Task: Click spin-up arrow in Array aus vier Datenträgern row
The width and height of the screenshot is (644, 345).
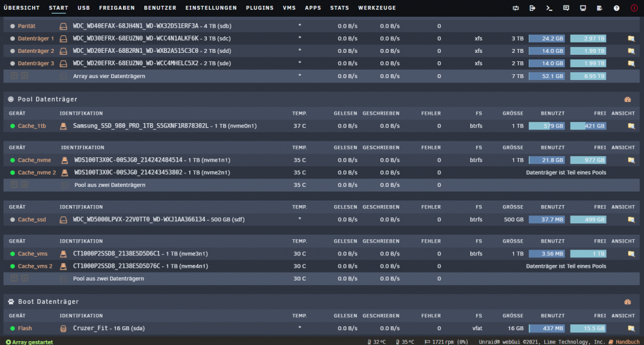Action: pyautogui.click(x=24, y=76)
